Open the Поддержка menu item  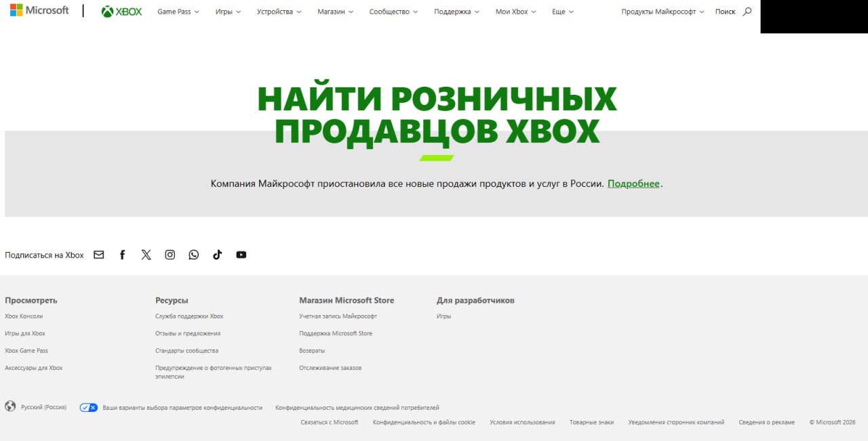[456, 12]
